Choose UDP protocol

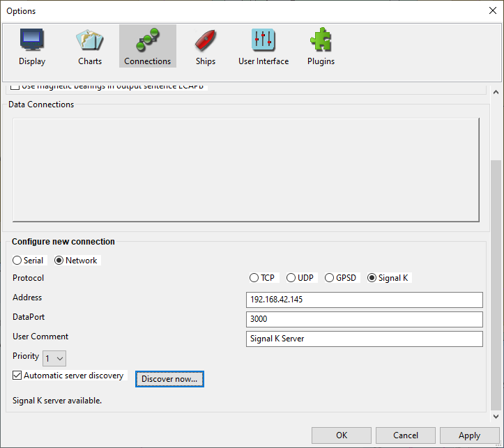[x=292, y=278]
